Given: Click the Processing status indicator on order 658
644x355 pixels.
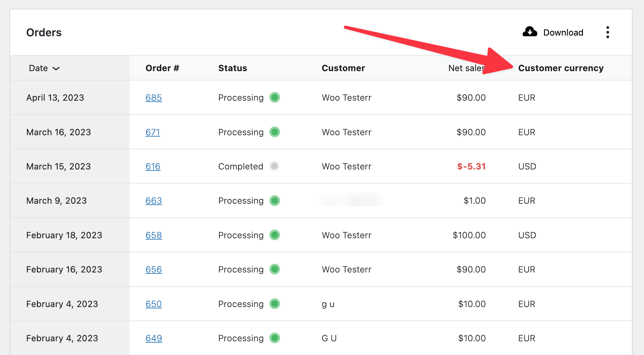Looking at the screenshot, I should pos(274,235).
